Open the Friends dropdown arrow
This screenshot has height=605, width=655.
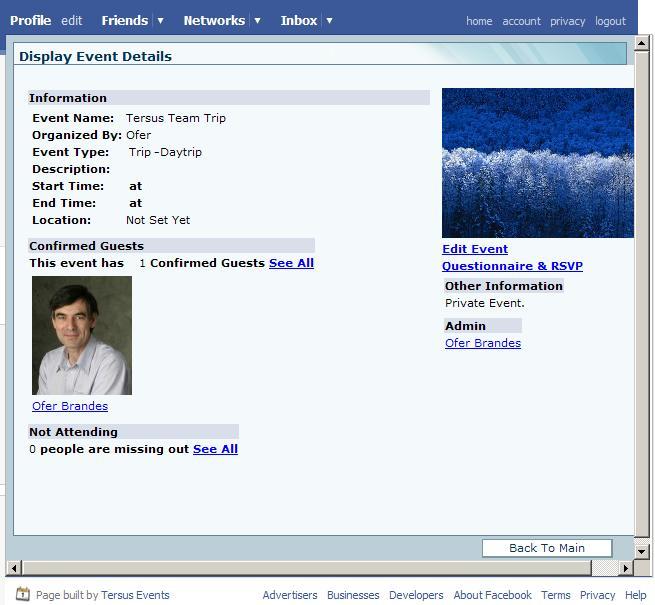pos(160,20)
